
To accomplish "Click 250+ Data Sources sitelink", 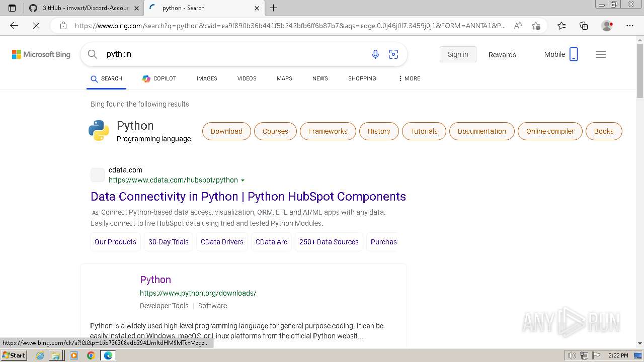I will [329, 242].
